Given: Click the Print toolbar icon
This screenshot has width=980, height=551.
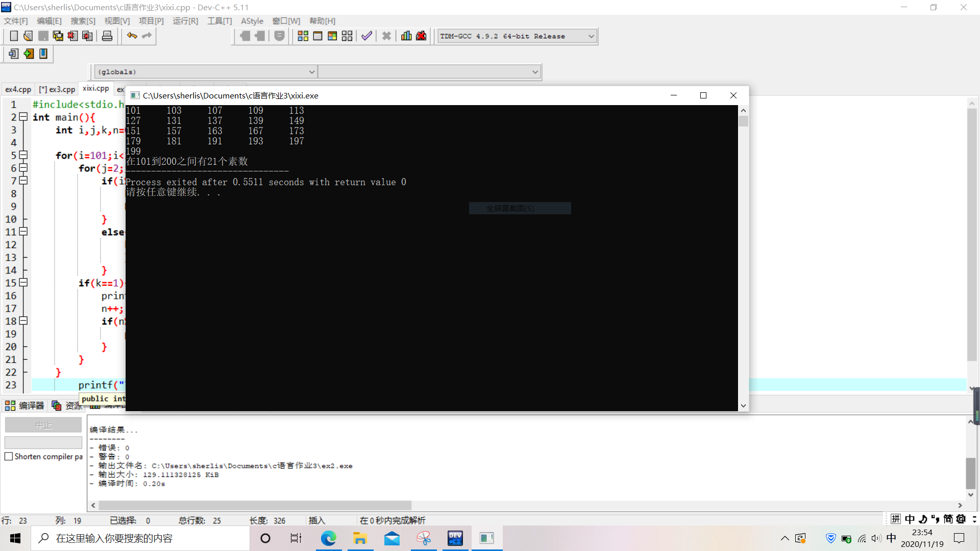Looking at the screenshot, I should 107,36.
